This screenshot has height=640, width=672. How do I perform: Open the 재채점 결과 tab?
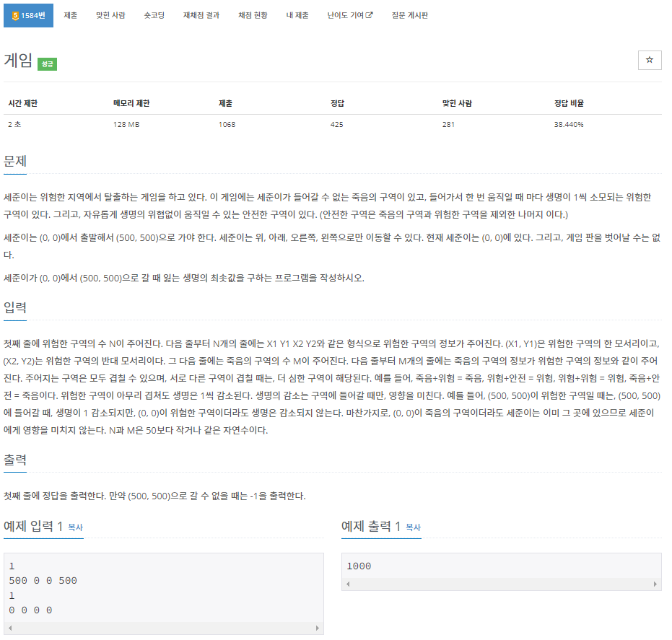click(201, 15)
